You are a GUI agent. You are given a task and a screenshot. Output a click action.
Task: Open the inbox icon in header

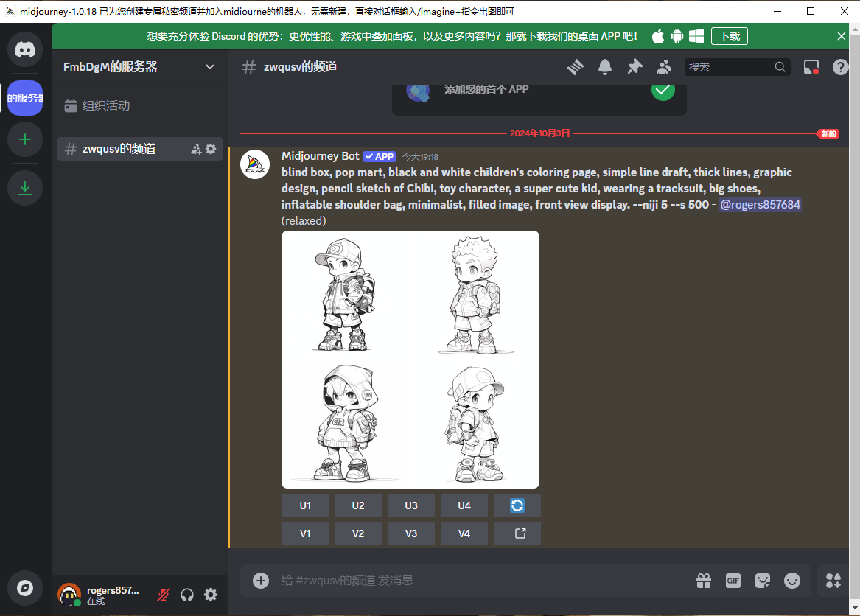pos(811,67)
